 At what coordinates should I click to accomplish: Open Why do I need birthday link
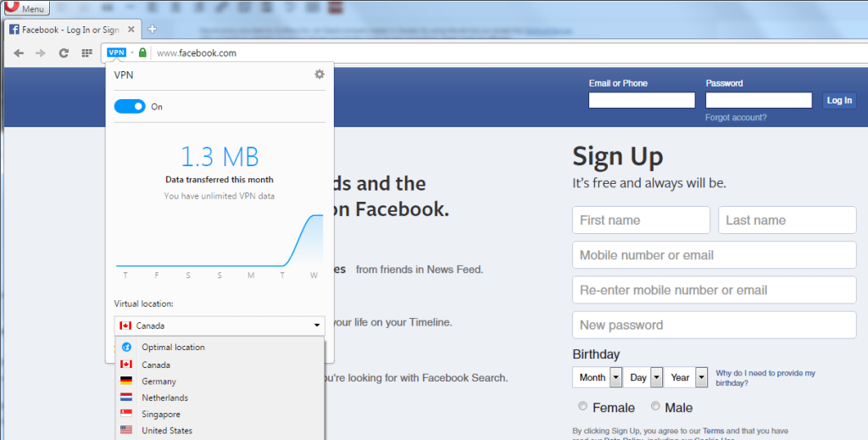point(765,378)
